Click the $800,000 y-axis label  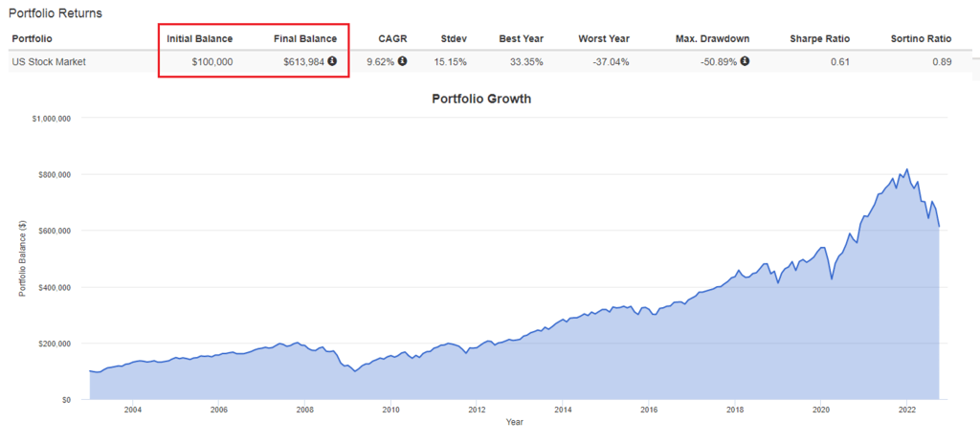pos(56,174)
